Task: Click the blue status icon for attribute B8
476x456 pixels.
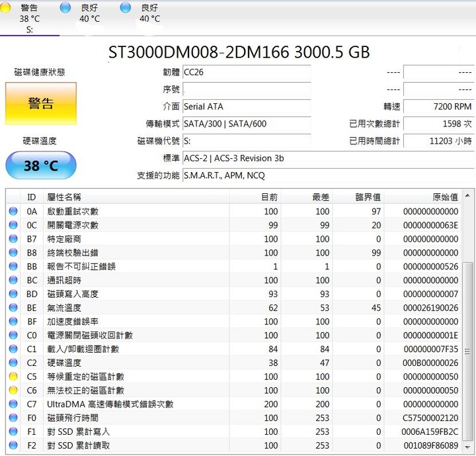Action: tap(13, 253)
